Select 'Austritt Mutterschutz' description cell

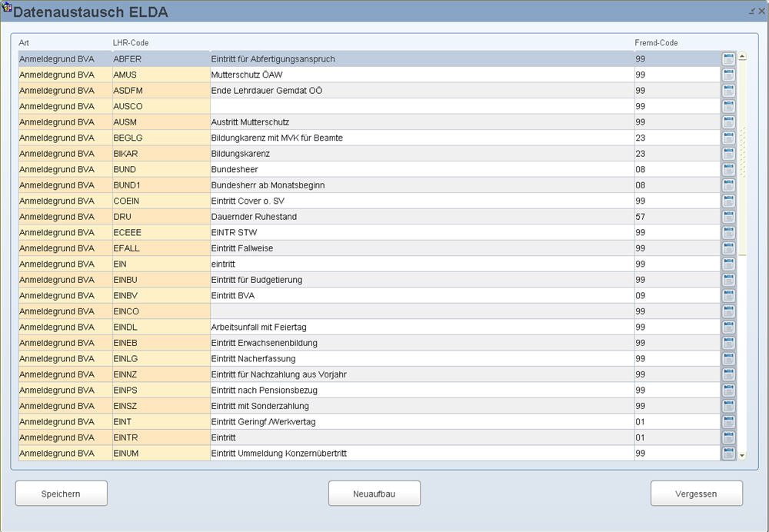coord(421,122)
